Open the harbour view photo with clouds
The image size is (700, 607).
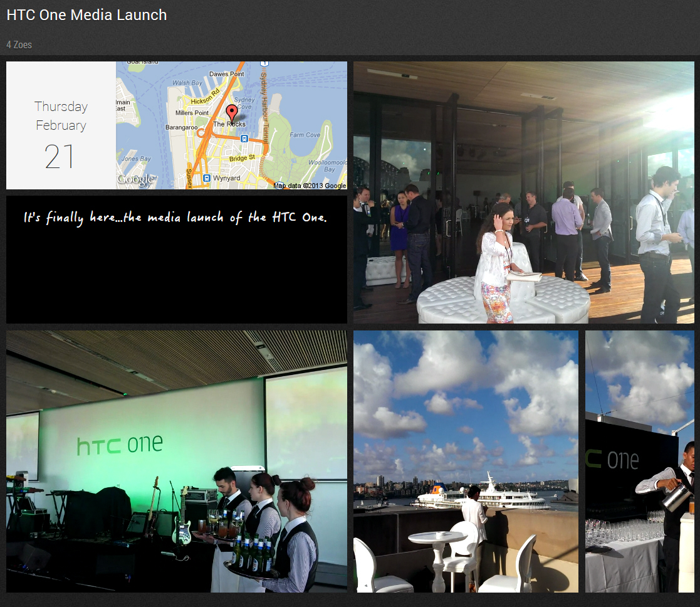click(x=466, y=462)
